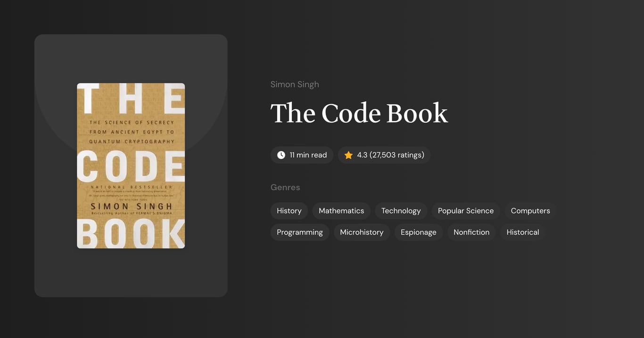Click the clock icon beside read time
Viewport: 644px width, 338px height.
click(x=281, y=155)
